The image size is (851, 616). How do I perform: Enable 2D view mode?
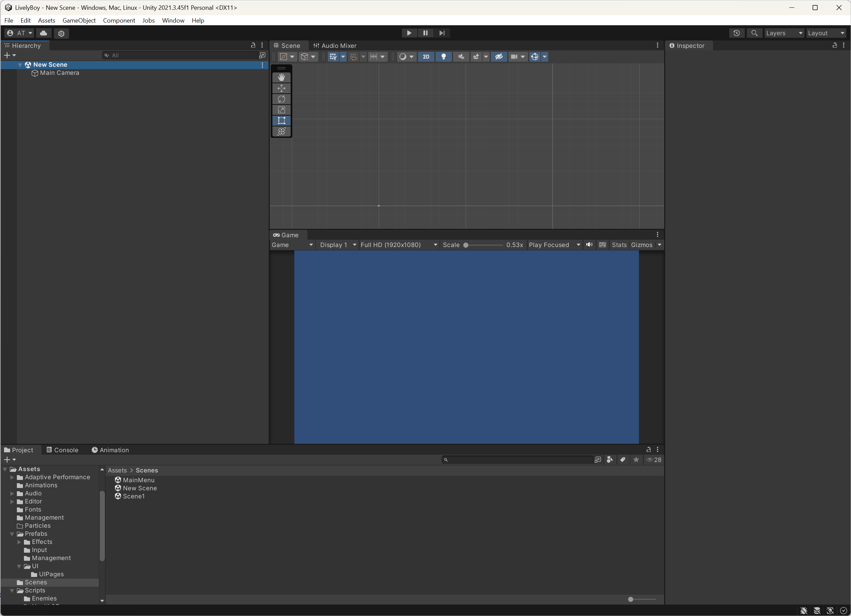coord(426,57)
